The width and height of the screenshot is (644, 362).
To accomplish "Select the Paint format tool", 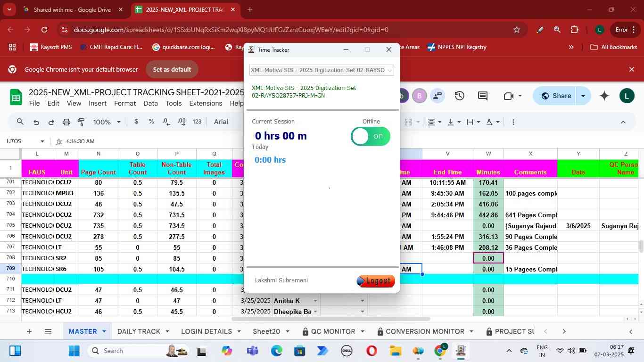I will click(x=81, y=122).
